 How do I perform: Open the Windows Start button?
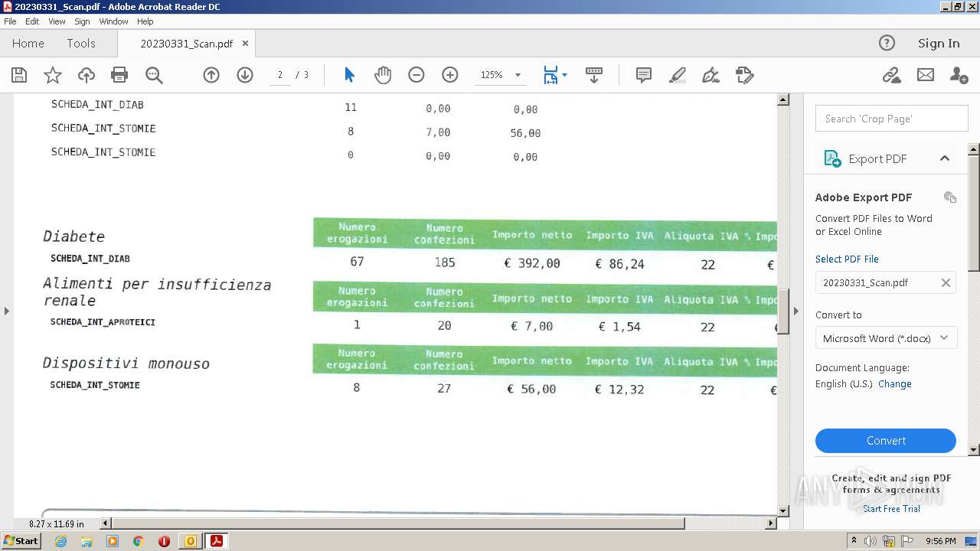tap(21, 541)
